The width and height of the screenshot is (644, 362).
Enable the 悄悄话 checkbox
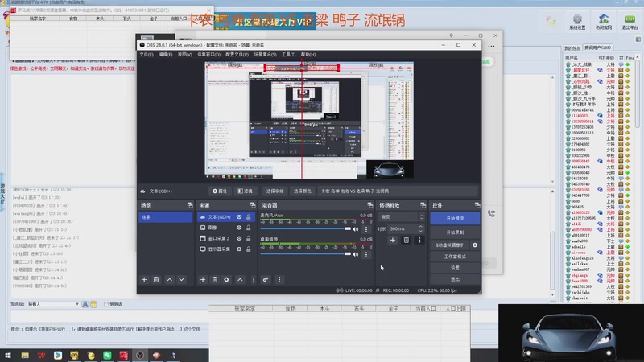(106, 304)
